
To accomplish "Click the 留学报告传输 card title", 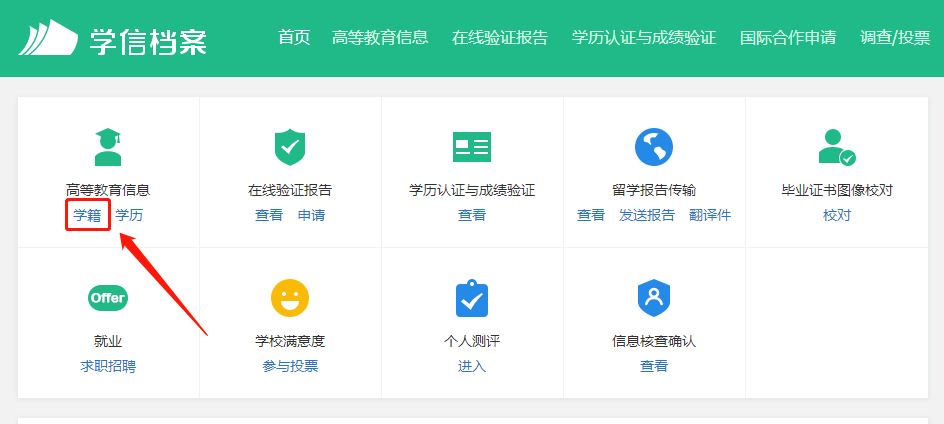I will (x=654, y=191).
